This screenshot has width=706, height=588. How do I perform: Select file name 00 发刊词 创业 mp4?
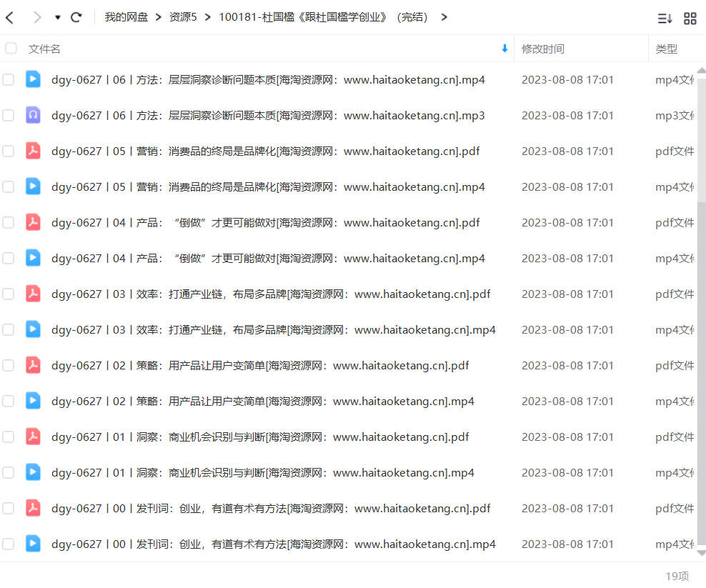click(273, 544)
